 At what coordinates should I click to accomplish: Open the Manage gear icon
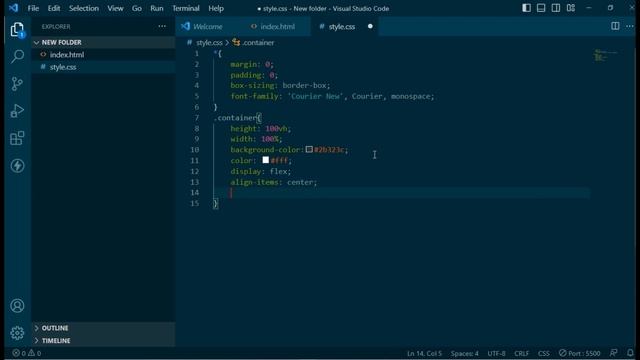(17, 333)
